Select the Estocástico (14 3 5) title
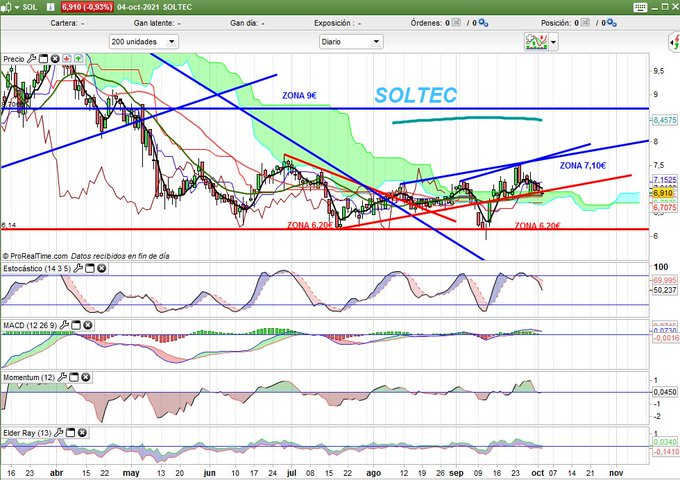Viewport: 680px width, 480px height. [36, 268]
